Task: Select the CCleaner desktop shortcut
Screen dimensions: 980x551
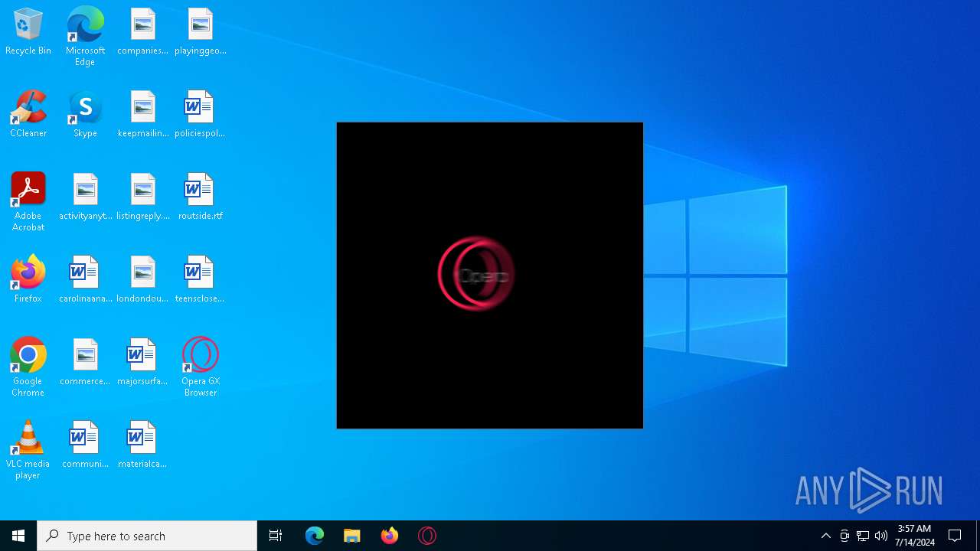Action: [28, 115]
